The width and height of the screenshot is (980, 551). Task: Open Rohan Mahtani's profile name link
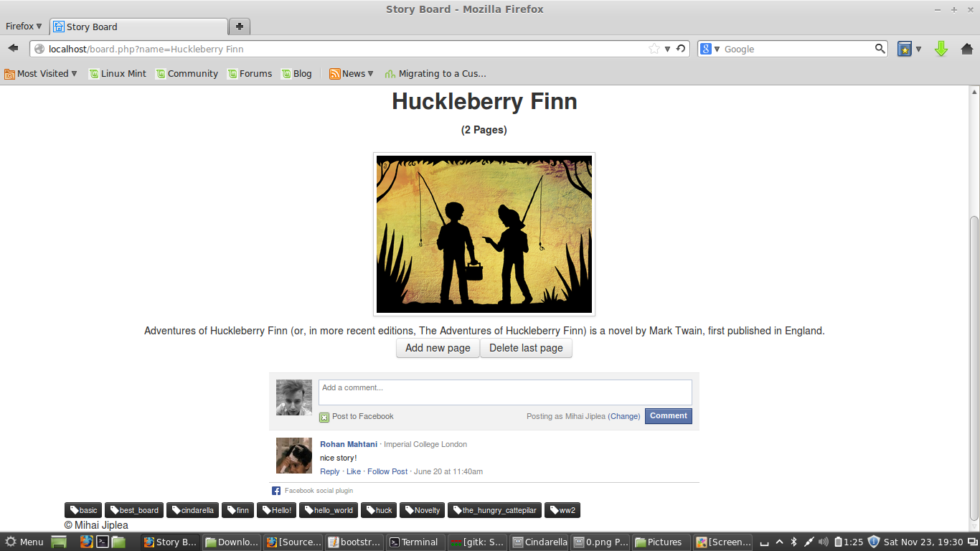pyautogui.click(x=349, y=444)
